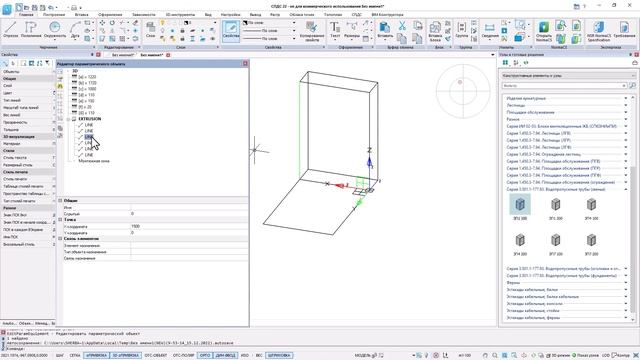The height and width of the screenshot is (360, 640).
Task: Click the light bulb layer on/off icon
Action: tap(162, 23)
